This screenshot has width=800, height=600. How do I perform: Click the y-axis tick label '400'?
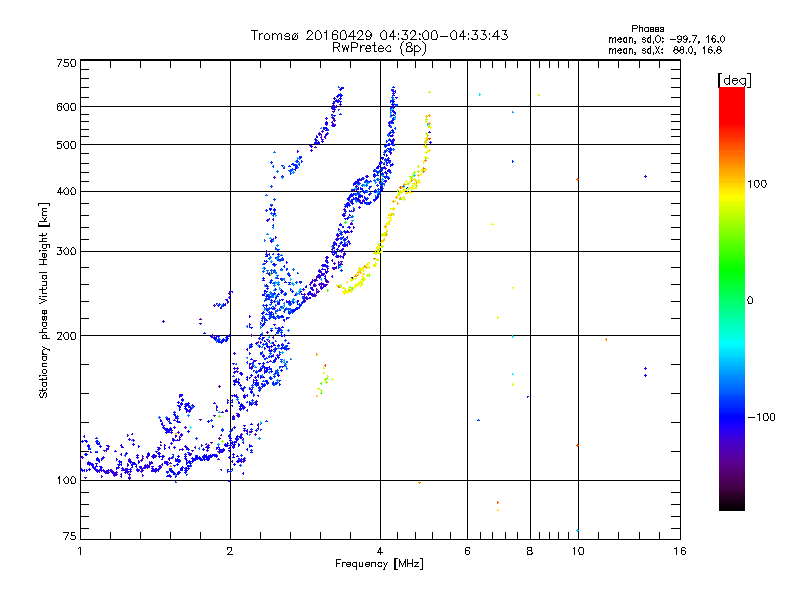click(x=67, y=192)
